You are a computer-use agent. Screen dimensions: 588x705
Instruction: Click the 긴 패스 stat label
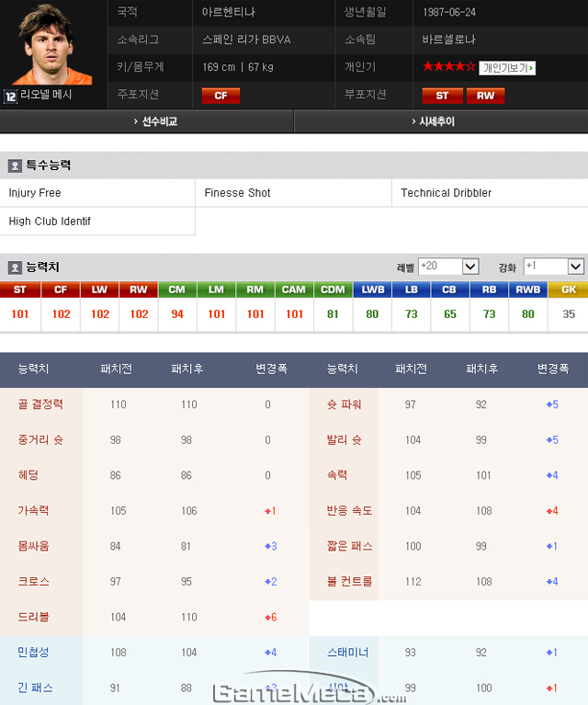coord(35,688)
